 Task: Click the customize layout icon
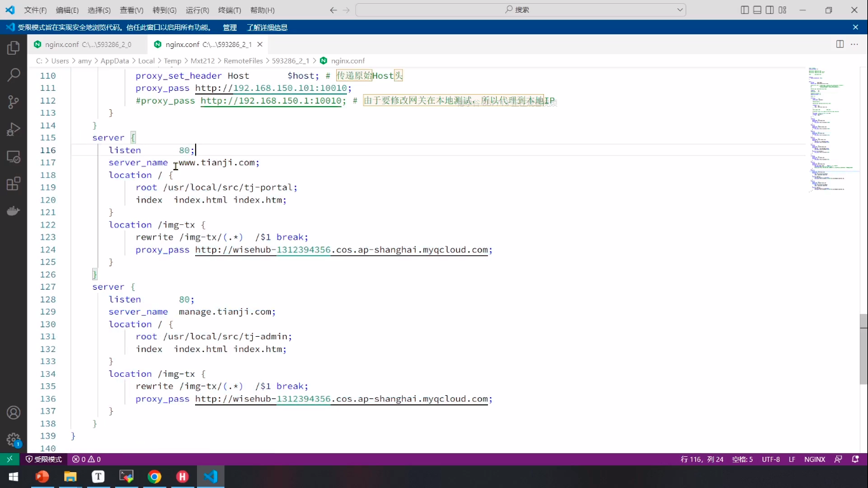point(782,10)
